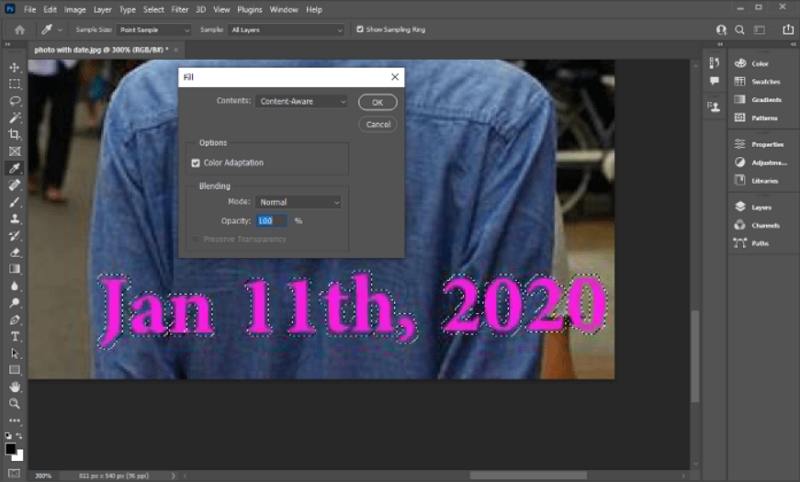Select the Move tool
This screenshot has height=482, width=800.
15,67
